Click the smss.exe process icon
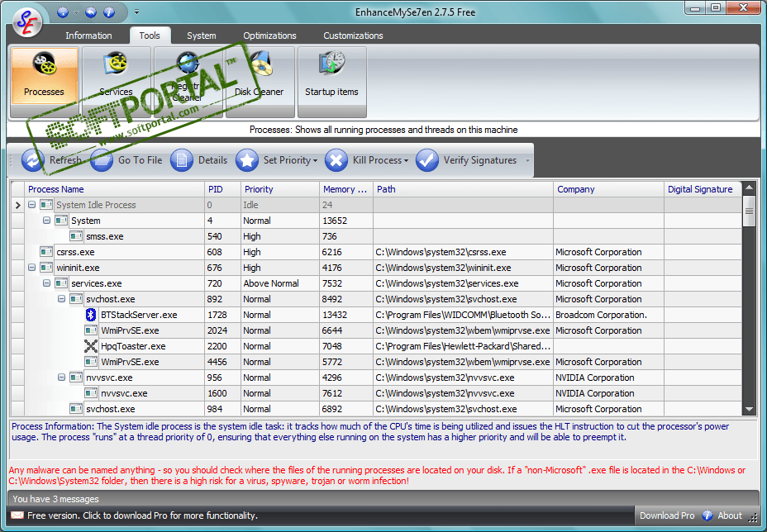Viewport: 767px width, 532px height. point(76,236)
